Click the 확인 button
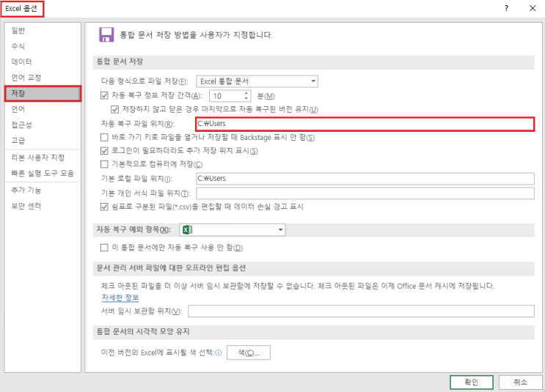The image size is (545, 392). click(x=472, y=382)
